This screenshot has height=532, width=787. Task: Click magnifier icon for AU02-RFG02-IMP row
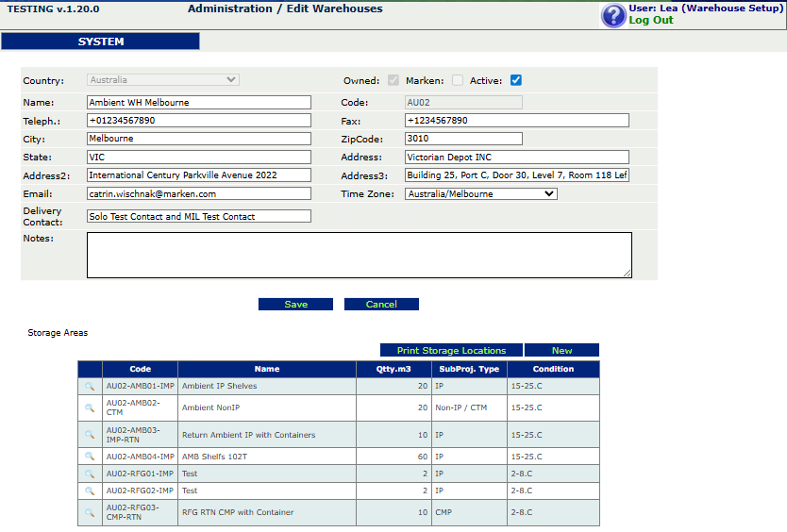(90, 490)
